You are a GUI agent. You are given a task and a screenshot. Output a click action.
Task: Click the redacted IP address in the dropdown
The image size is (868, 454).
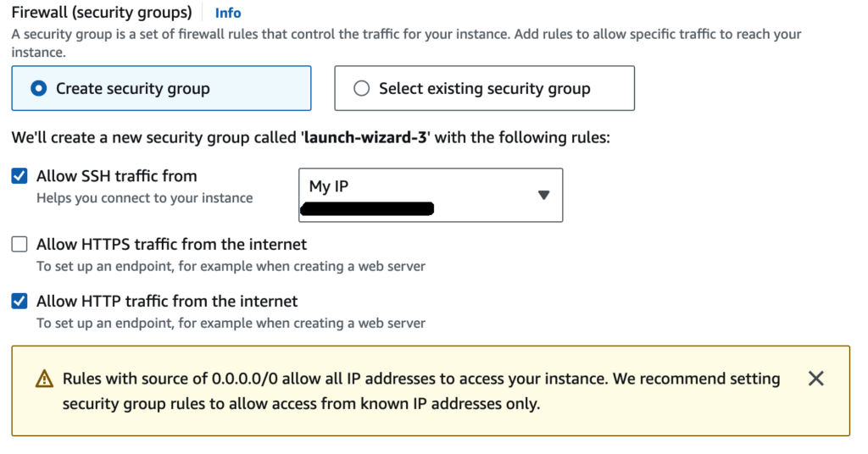370,208
